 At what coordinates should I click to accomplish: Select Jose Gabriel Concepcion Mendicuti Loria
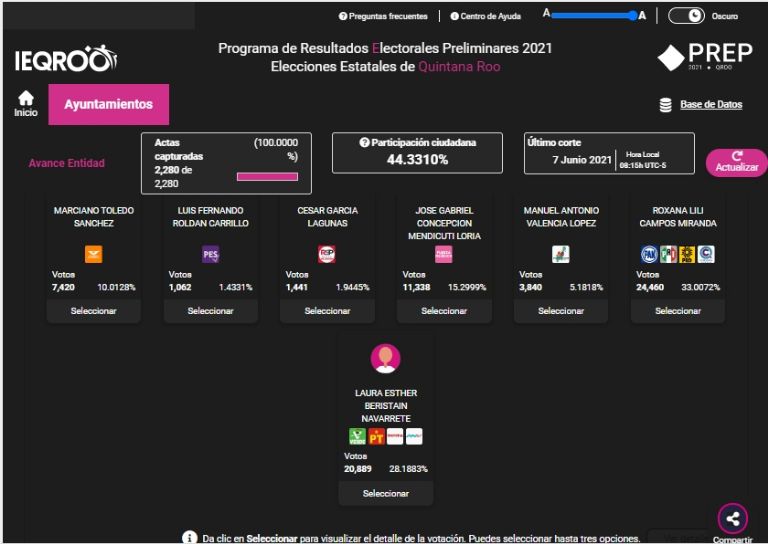click(x=444, y=311)
